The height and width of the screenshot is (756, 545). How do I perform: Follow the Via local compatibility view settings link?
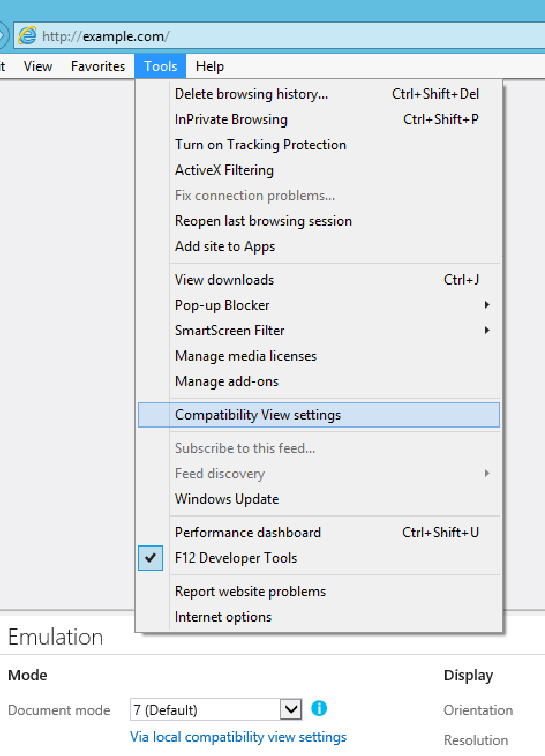(238, 737)
